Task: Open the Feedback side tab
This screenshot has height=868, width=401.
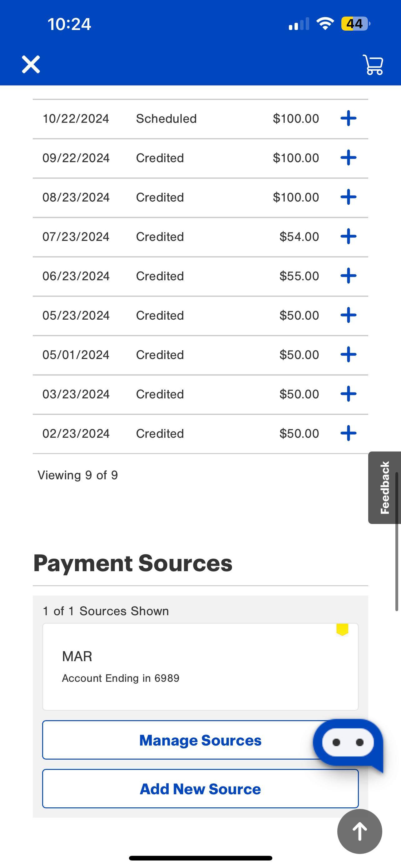Action: (384, 487)
